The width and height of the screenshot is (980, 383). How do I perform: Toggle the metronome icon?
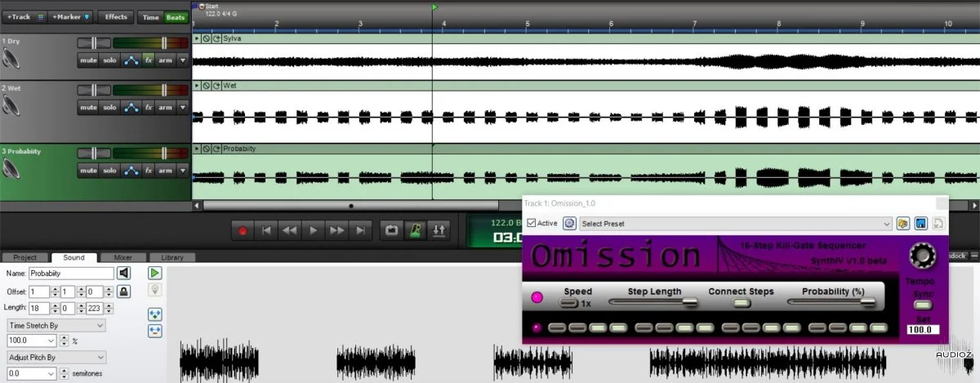coord(416,231)
